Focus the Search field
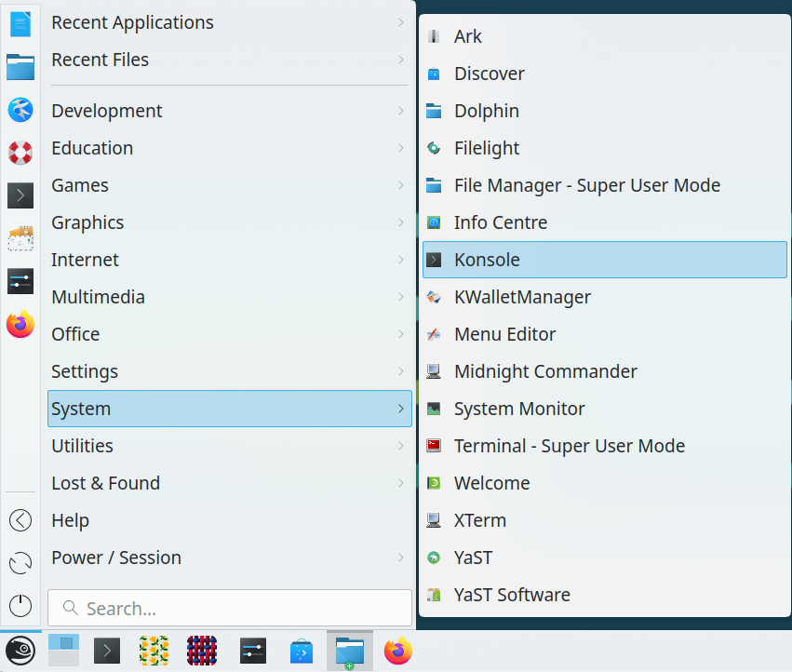Screen dimensions: 792x672 click(230, 608)
